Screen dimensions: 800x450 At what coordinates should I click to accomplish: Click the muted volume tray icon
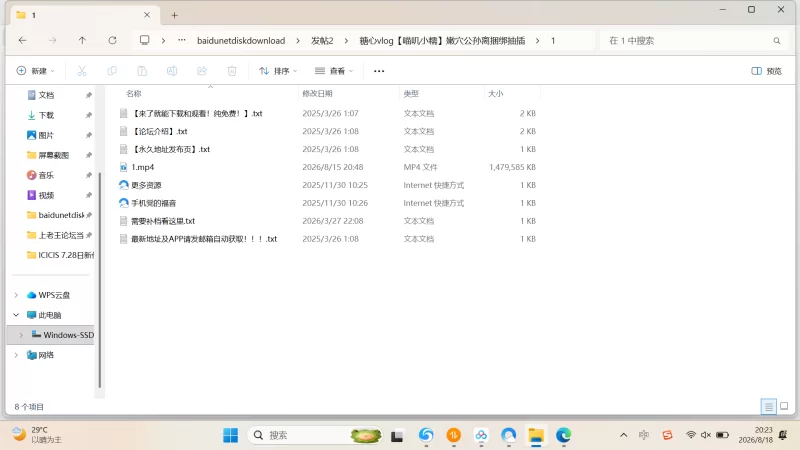point(706,435)
